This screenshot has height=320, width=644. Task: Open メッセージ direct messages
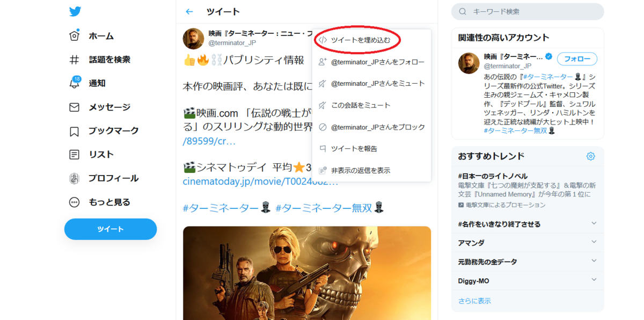[103, 107]
